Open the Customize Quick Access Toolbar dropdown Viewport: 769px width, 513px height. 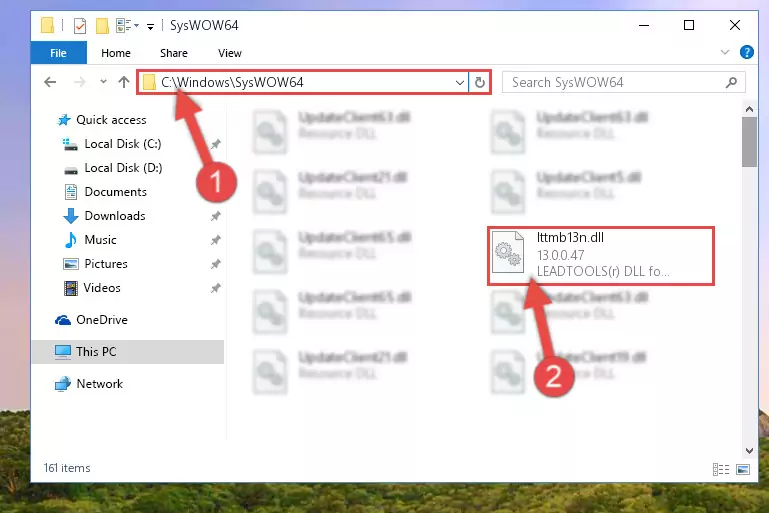click(150, 26)
